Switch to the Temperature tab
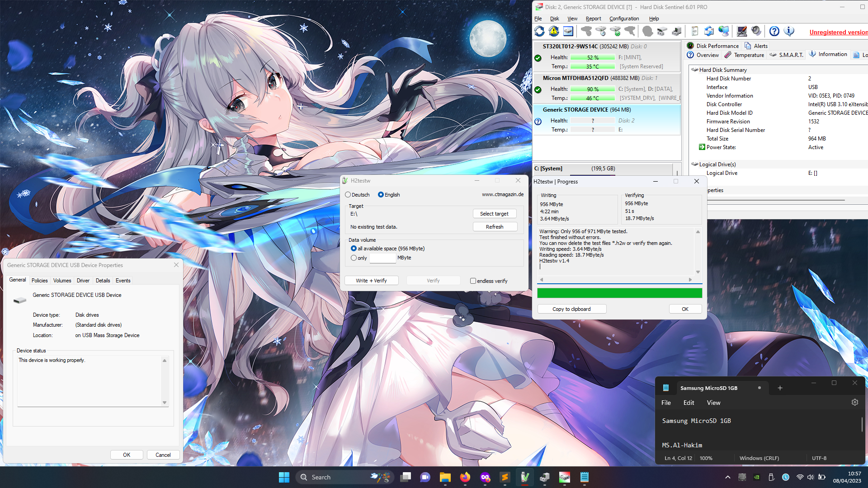 pos(744,55)
